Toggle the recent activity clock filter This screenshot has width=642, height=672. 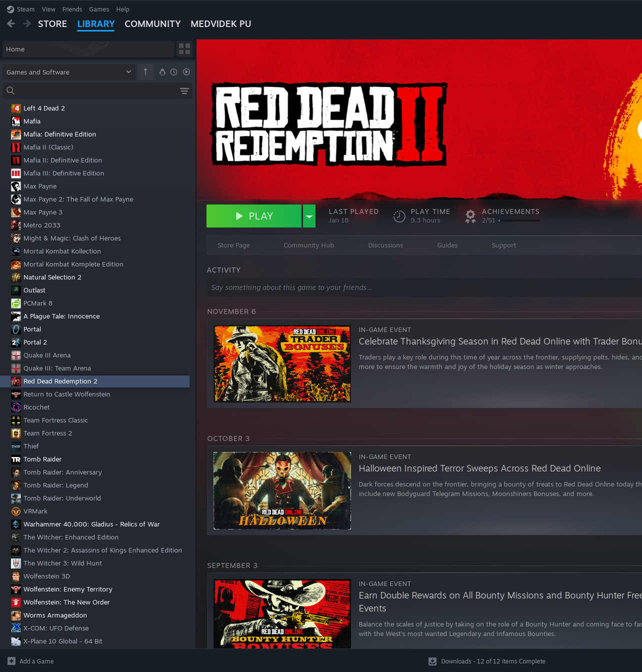[174, 72]
